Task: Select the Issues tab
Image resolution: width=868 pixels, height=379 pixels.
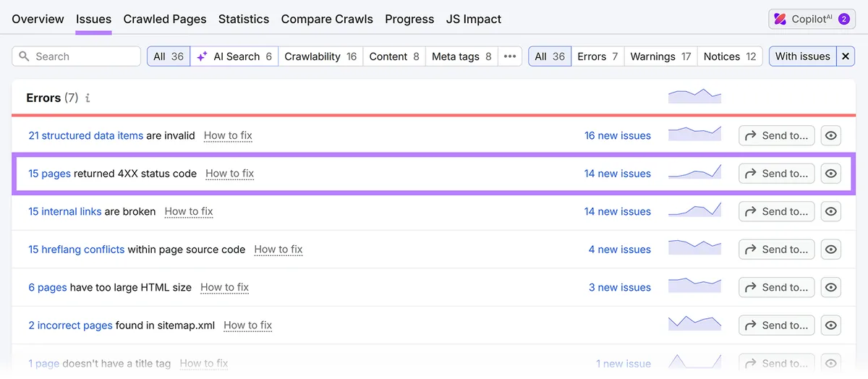Action: (93, 19)
